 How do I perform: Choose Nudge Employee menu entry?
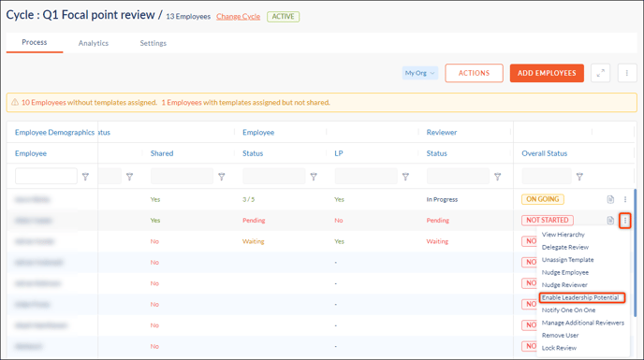click(565, 272)
